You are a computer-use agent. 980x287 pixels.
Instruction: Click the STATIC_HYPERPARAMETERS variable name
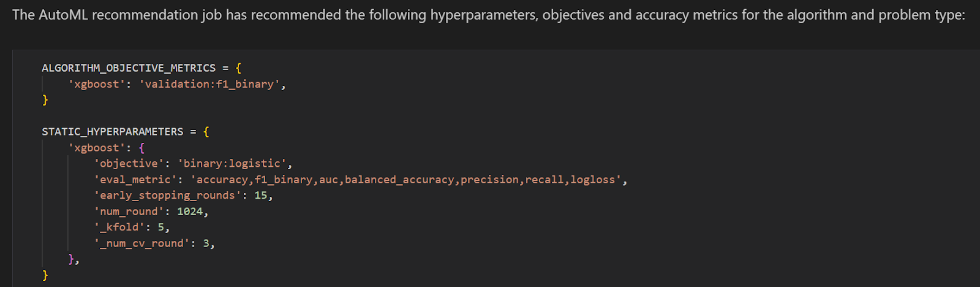pos(113,132)
